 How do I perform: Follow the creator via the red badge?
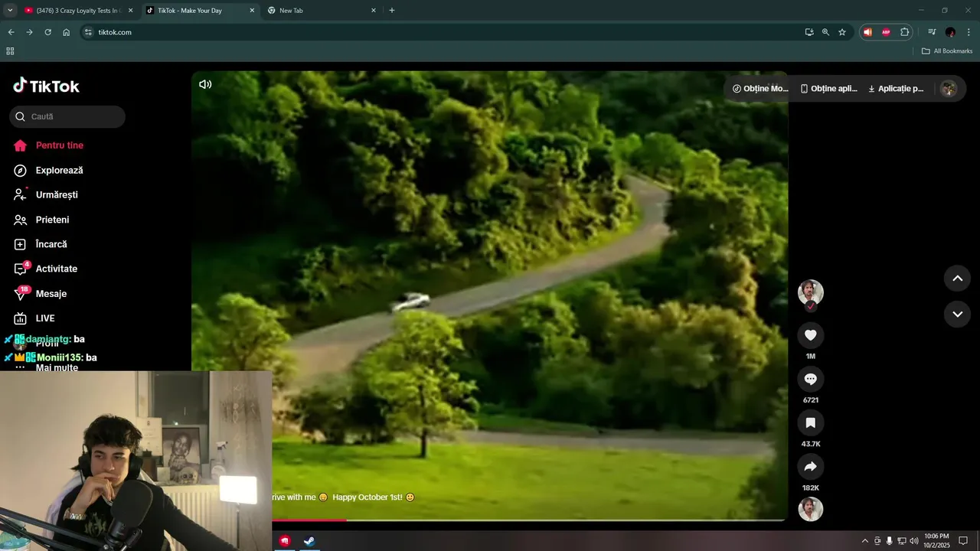click(x=811, y=306)
